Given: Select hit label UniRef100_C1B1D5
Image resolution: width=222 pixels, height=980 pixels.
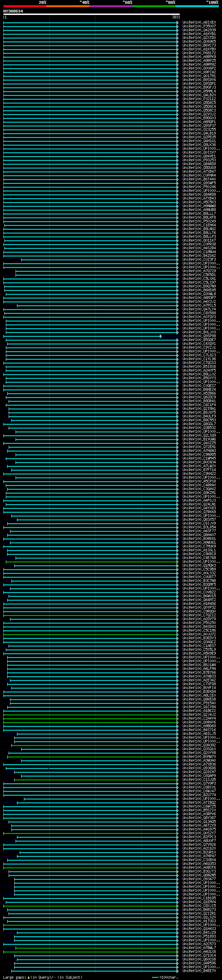Looking at the screenshot, I should tap(199, 898).
